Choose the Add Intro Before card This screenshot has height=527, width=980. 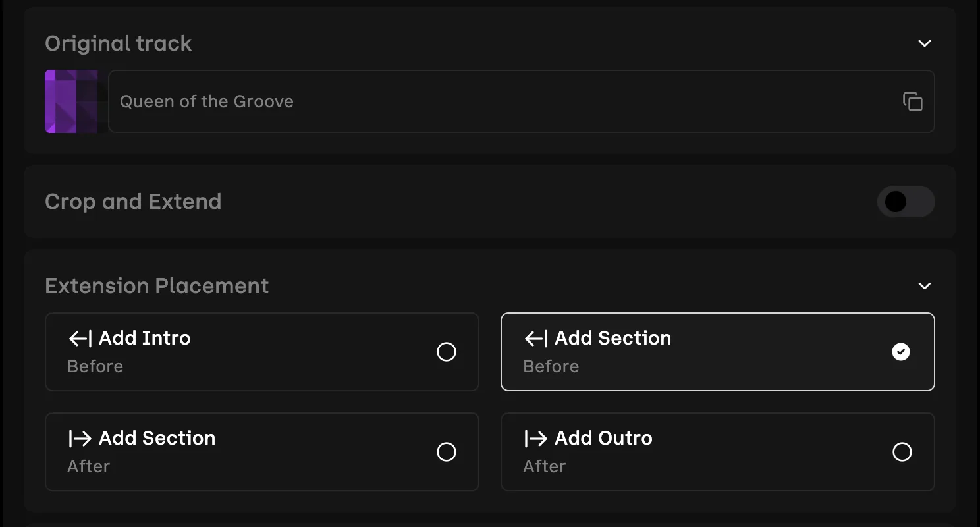262,352
